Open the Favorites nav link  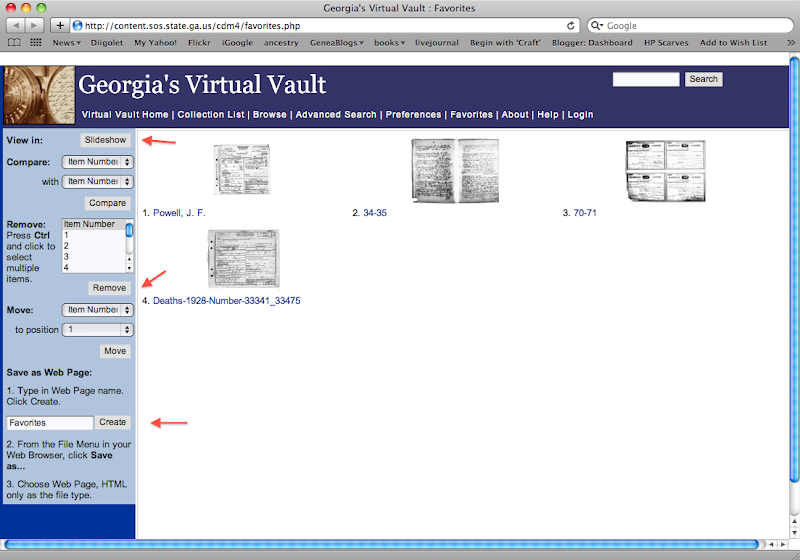click(471, 115)
